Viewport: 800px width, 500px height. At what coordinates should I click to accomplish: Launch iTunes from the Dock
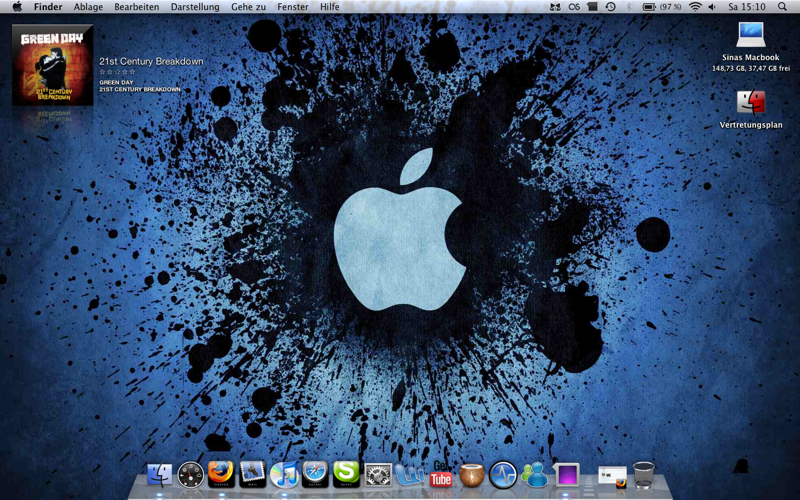point(284,474)
